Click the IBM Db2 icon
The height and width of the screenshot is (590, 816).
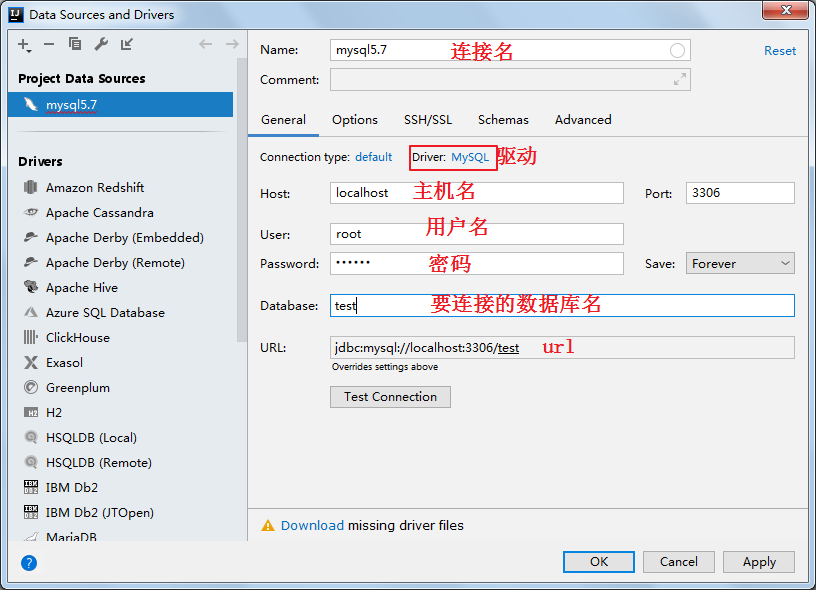pos(31,487)
